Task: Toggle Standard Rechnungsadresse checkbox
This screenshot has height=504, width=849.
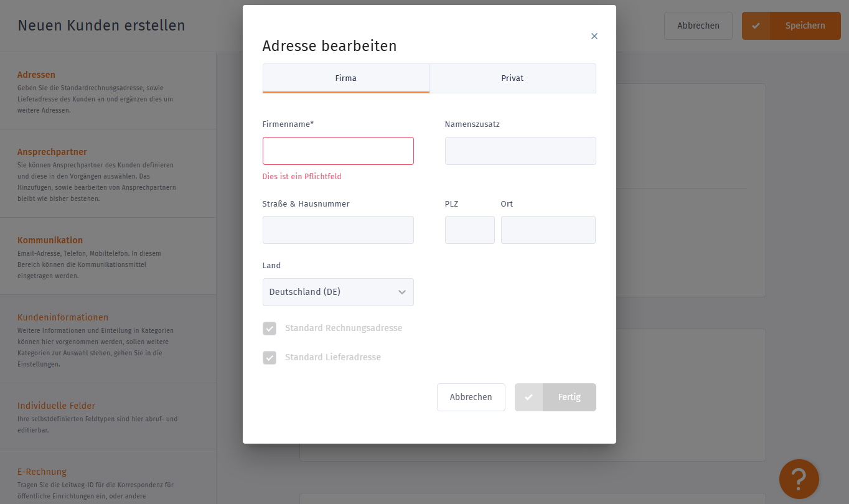Action: (270, 328)
